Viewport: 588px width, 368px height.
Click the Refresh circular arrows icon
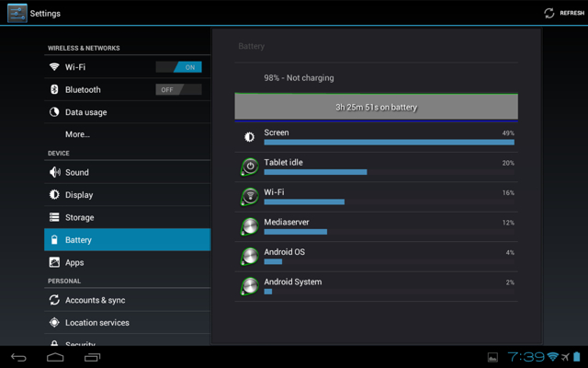pos(549,13)
